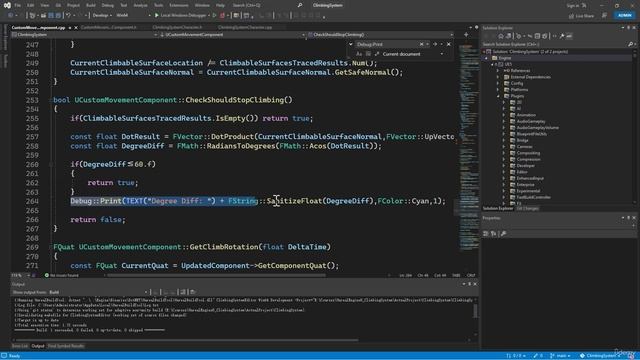
Task: Open the search magnifier icon in title bar
Action: click(x=300, y=5)
